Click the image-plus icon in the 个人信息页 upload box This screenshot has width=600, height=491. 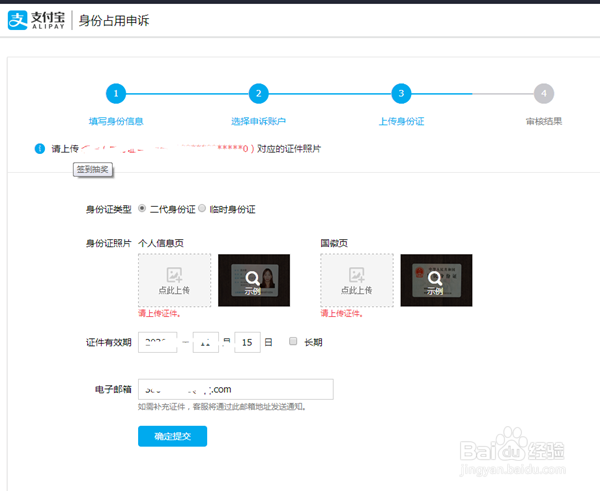pyautogui.click(x=174, y=275)
